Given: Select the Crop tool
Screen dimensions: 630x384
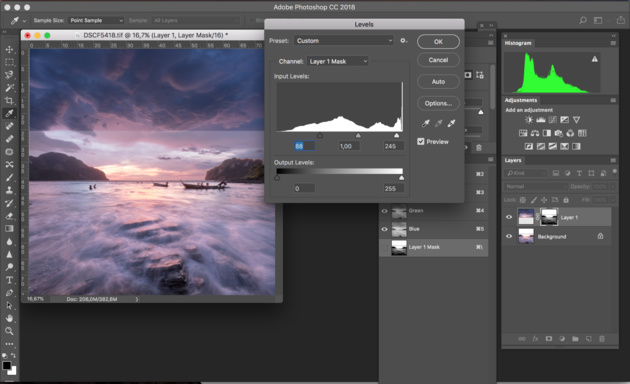Looking at the screenshot, I should click(x=9, y=101).
